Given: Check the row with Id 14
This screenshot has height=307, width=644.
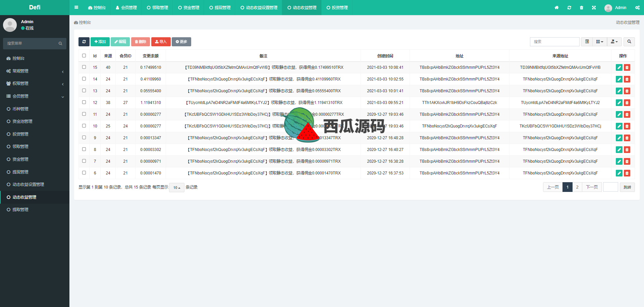Looking at the screenshot, I should (84, 79).
